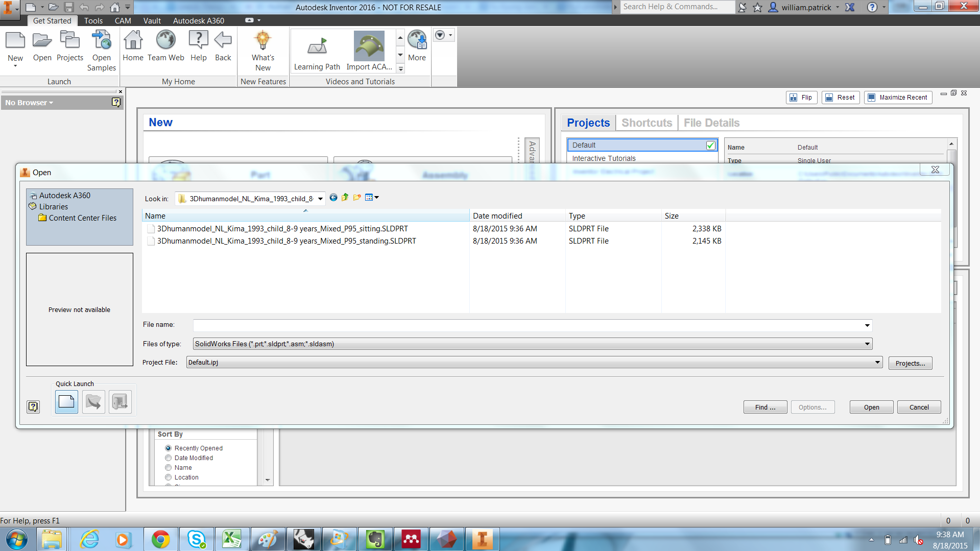This screenshot has height=551, width=980.
Task: Click the Flip button
Action: pos(801,97)
